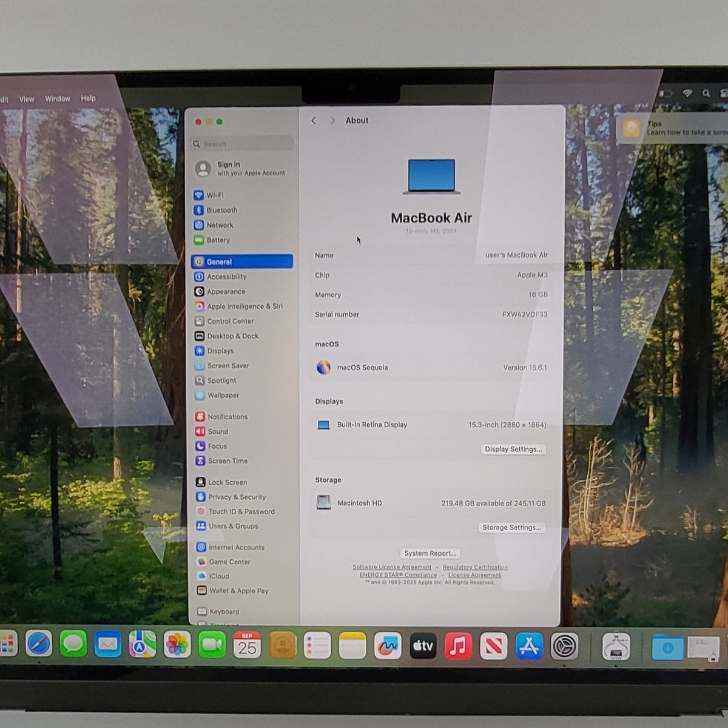Open the View menu in menu bar

point(27,99)
